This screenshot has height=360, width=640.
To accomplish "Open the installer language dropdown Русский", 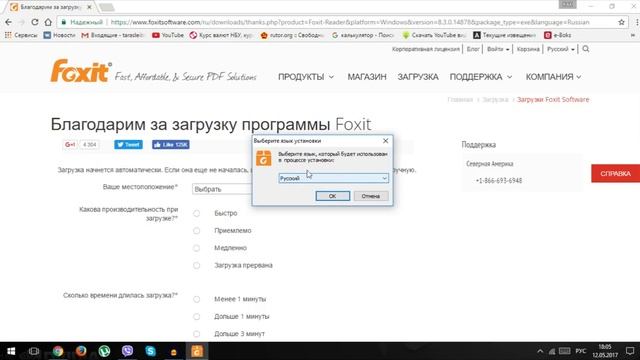I will click(333, 178).
